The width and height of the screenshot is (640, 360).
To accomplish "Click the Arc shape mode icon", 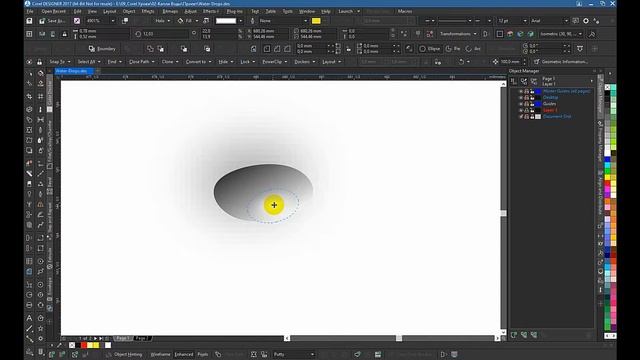I will [469, 49].
